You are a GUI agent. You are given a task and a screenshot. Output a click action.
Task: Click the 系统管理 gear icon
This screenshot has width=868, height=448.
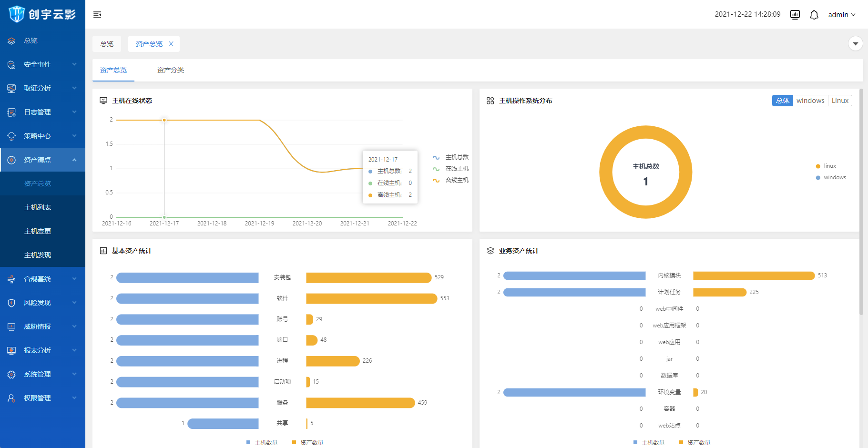pos(11,375)
